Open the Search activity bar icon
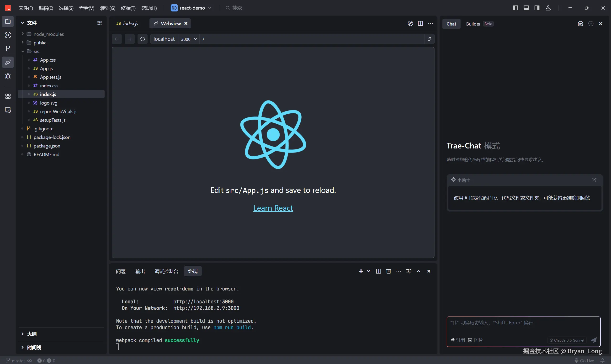 coord(8,35)
